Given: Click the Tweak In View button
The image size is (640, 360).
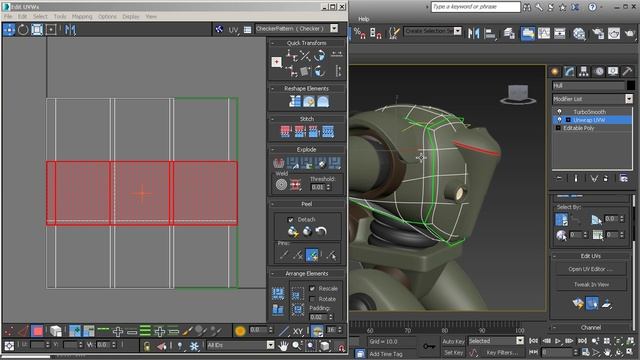Looking at the screenshot, I should pos(591,284).
